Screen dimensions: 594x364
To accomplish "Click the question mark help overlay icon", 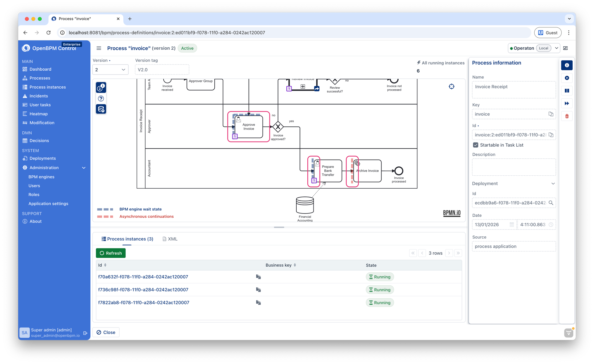I will click(101, 98).
